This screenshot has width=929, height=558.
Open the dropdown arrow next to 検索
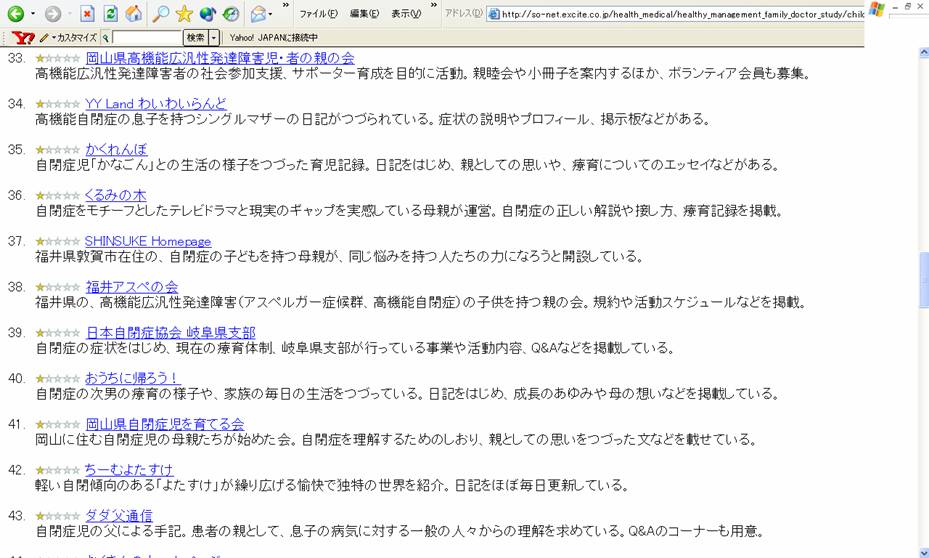coord(214,38)
